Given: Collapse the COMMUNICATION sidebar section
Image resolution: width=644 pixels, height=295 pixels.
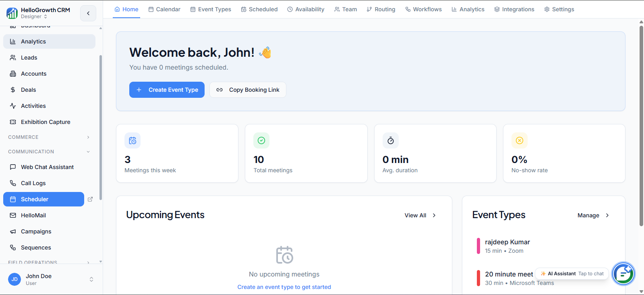Looking at the screenshot, I should coord(49,152).
